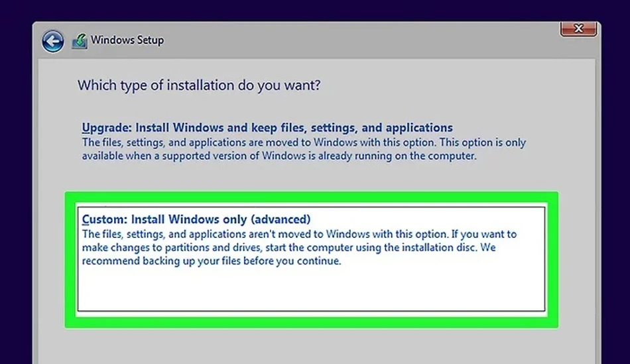630x364 pixels.
Task: Close the Windows Setup dialog
Action: (x=578, y=29)
